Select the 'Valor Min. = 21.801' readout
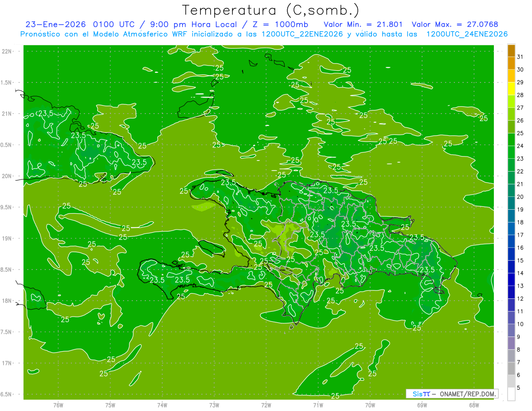This screenshot has height=411, width=532. point(363,24)
